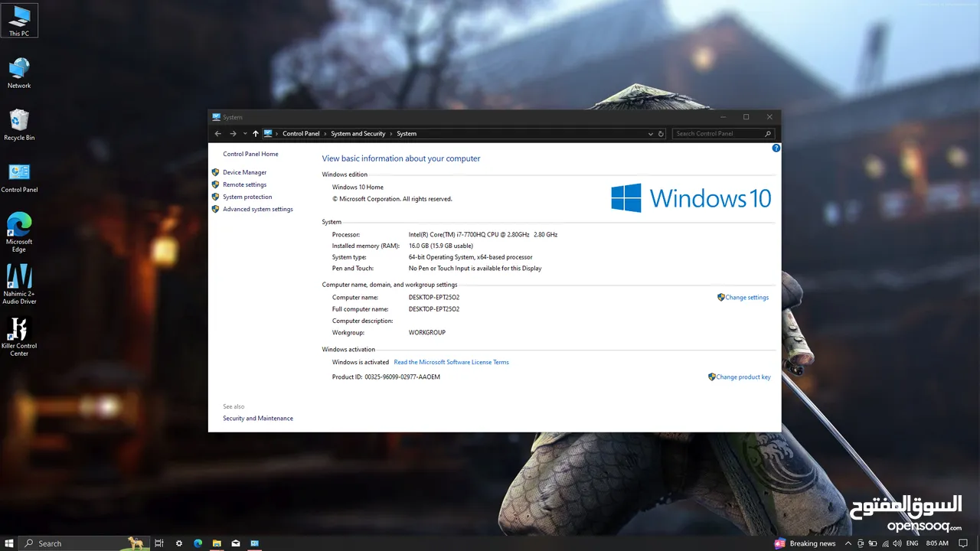This screenshot has width=980, height=551.
Task: Open the clock showing 8:05 AM
Action: 937,543
